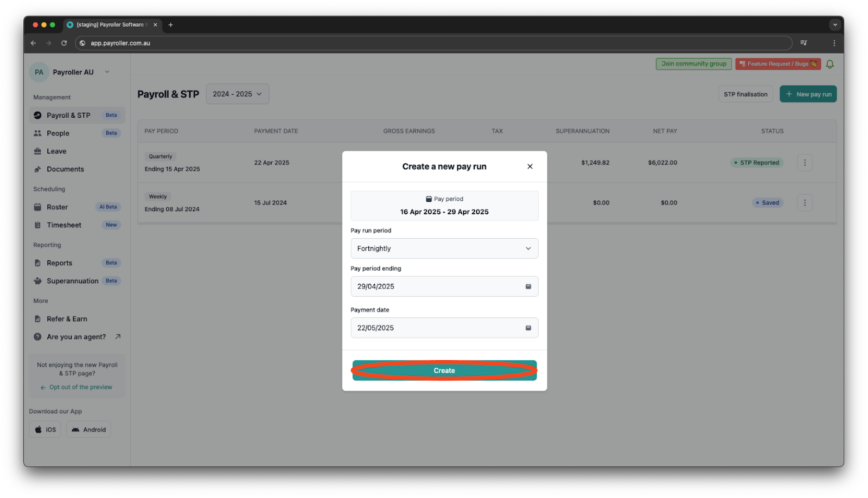
Task: Click the notifications bell icon
Action: pos(829,63)
